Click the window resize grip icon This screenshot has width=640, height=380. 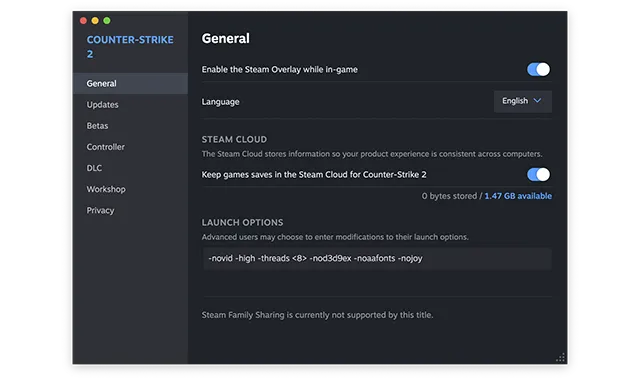point(560,358)
